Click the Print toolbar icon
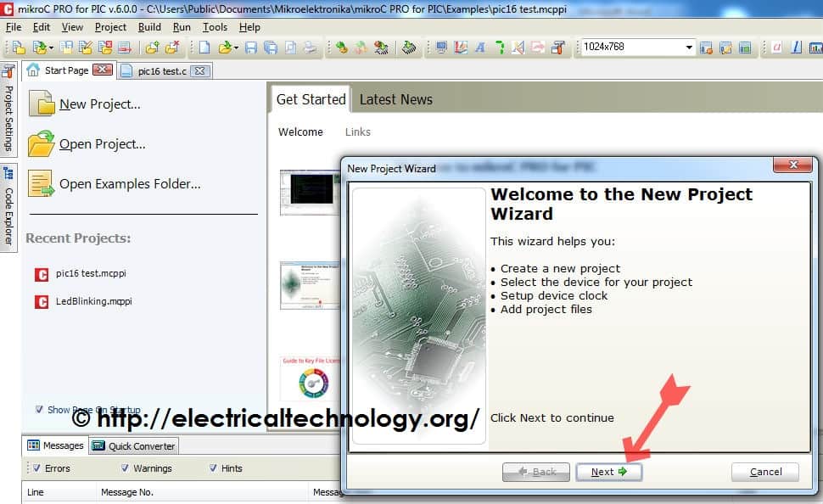Image resolution: width=823 pixels, height=504 pixels. pos(311,48)
